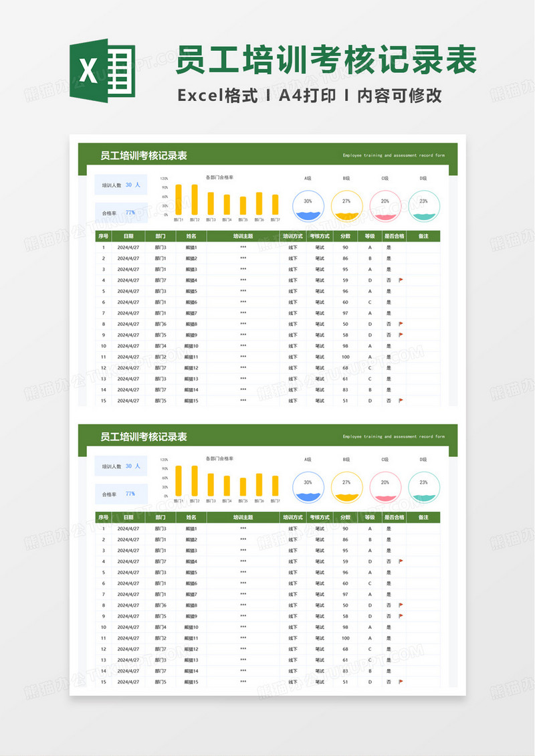Click 'Employee training and assessment record form' in upper sheet
This screenshot has width=535, height=756.
[x=394, y=155]
